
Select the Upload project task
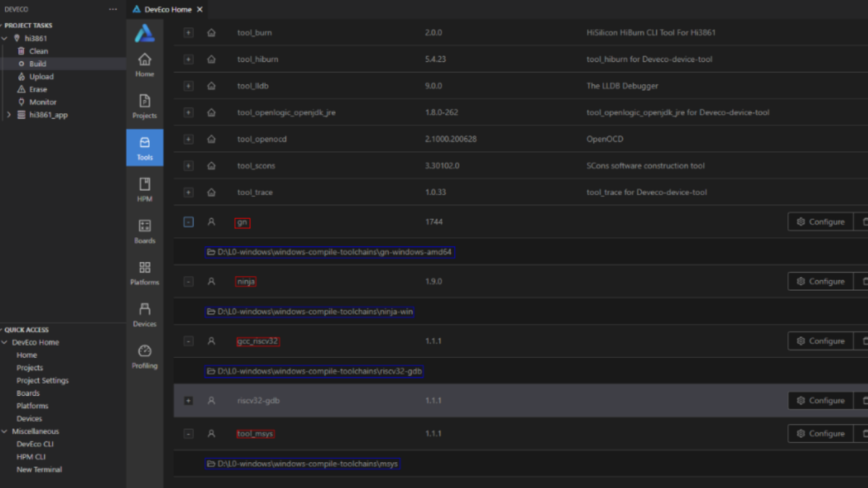click(x=41, y=77)
